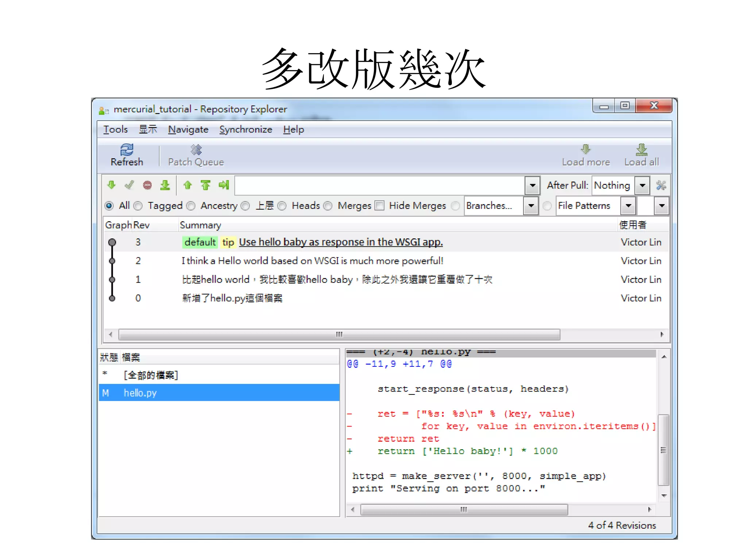Screen dimensions: 747x560
Task: Expand the File Patterns dropdown
Action: (628, 206)
